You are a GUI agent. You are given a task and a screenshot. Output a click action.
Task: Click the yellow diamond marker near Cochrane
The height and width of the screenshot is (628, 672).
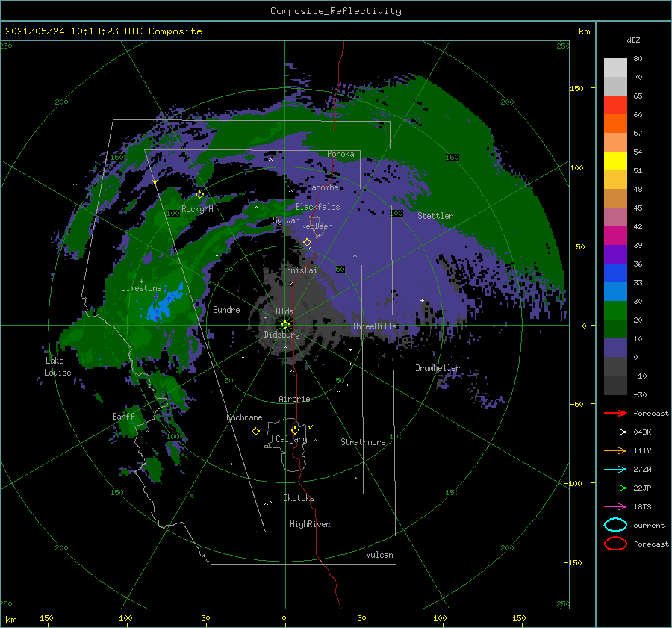click(x=256, y=432)
